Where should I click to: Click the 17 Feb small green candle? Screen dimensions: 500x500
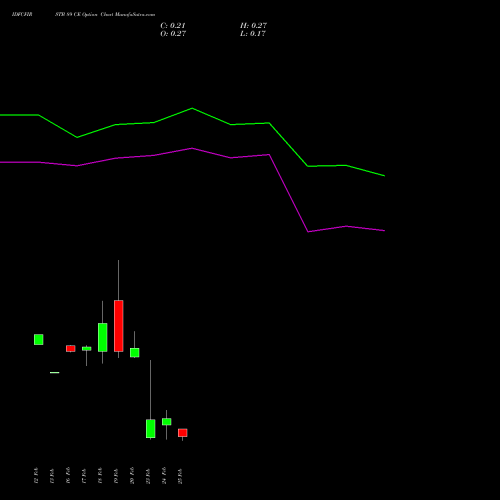(87, 349)
